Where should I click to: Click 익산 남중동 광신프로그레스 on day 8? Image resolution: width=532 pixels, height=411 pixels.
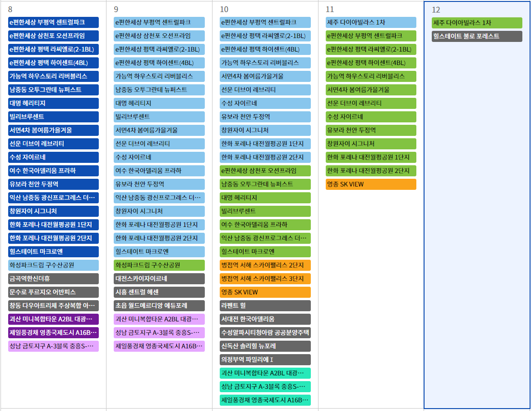(x=53, y=198)
